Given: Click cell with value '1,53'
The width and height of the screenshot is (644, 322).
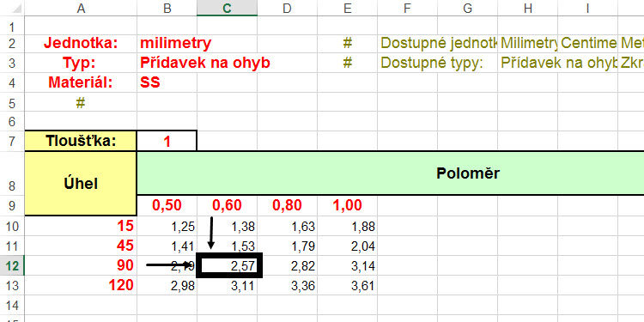Looking at the screenshot, I should click(228, 246).
